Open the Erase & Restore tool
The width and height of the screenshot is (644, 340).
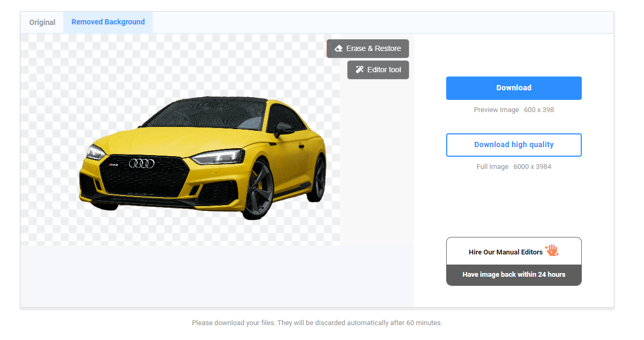[367, 48]
